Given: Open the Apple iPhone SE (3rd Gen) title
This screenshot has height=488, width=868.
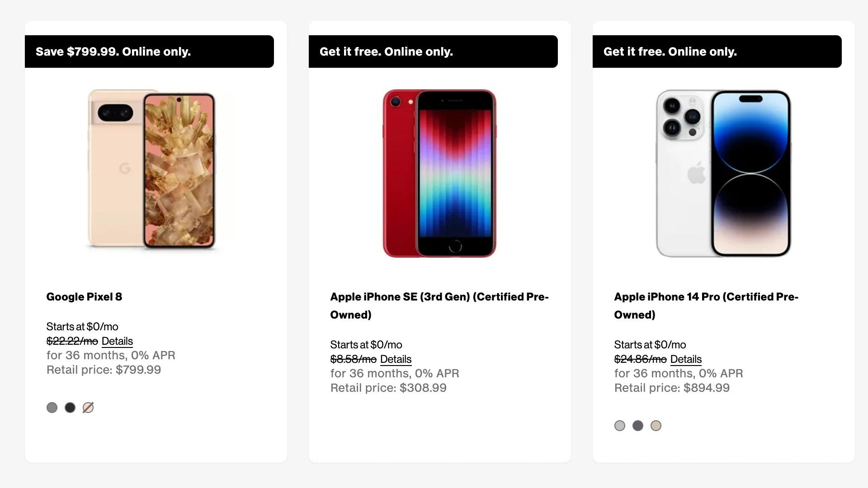Looking at the screenshot, I should point(439,305).
